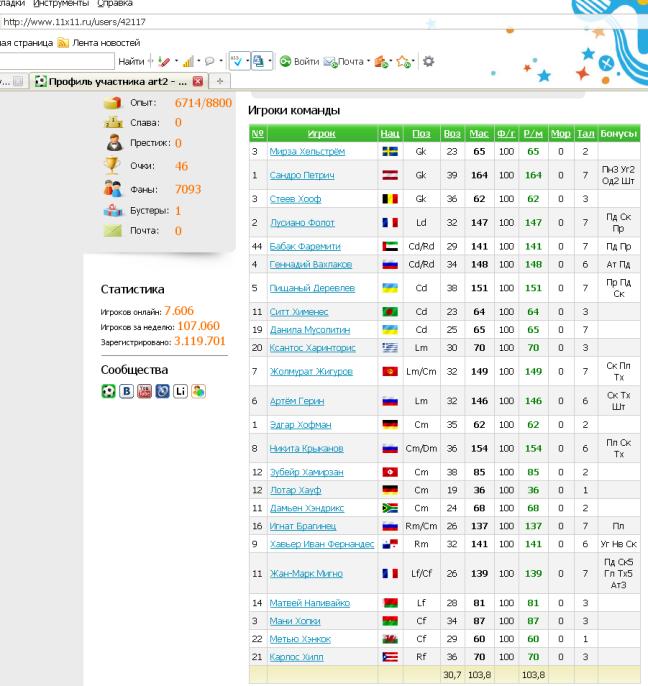The height and width of the screenshot is (686, 648).
Task: Close the Профиль участника art2 tab
Action: [x=197, y=80]
